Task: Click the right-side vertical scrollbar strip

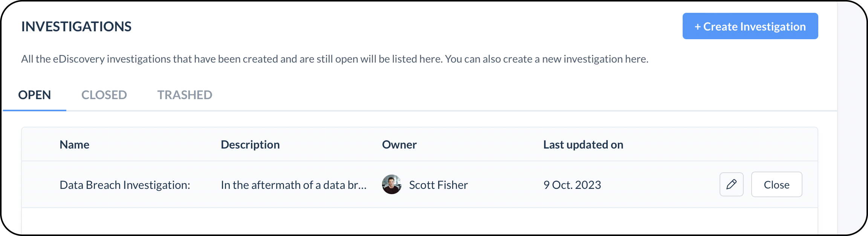Action: pos(851,118)
